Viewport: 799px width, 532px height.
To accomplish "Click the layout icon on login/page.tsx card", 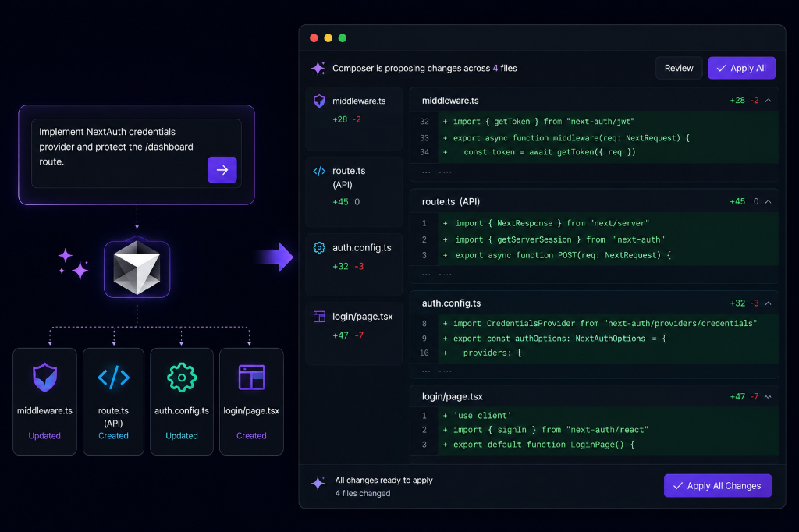I will [x=252, y=378].
